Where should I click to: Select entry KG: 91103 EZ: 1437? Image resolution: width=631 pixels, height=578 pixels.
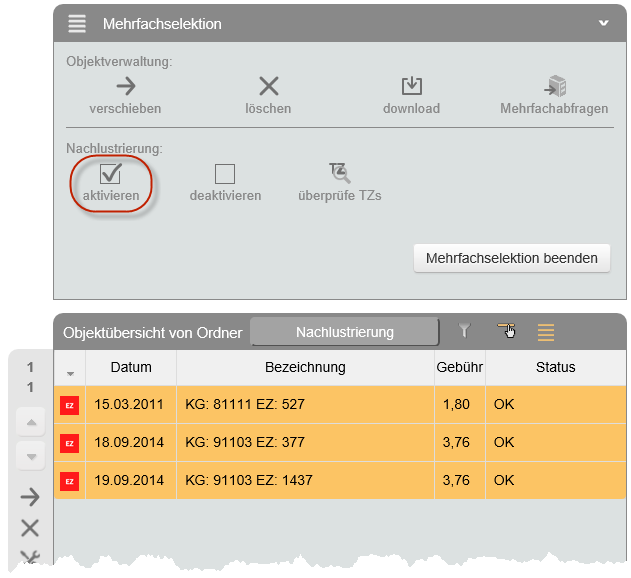coord(249,480)
